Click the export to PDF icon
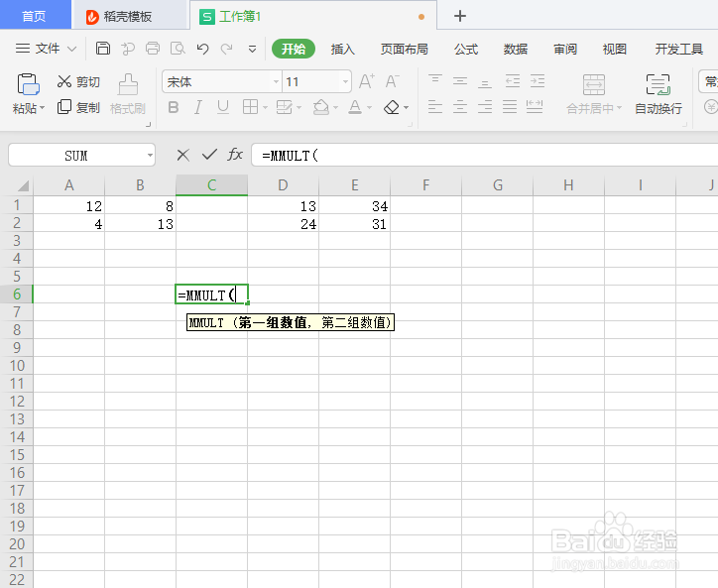The image size is (718, 588). click(x=128, y=48)
